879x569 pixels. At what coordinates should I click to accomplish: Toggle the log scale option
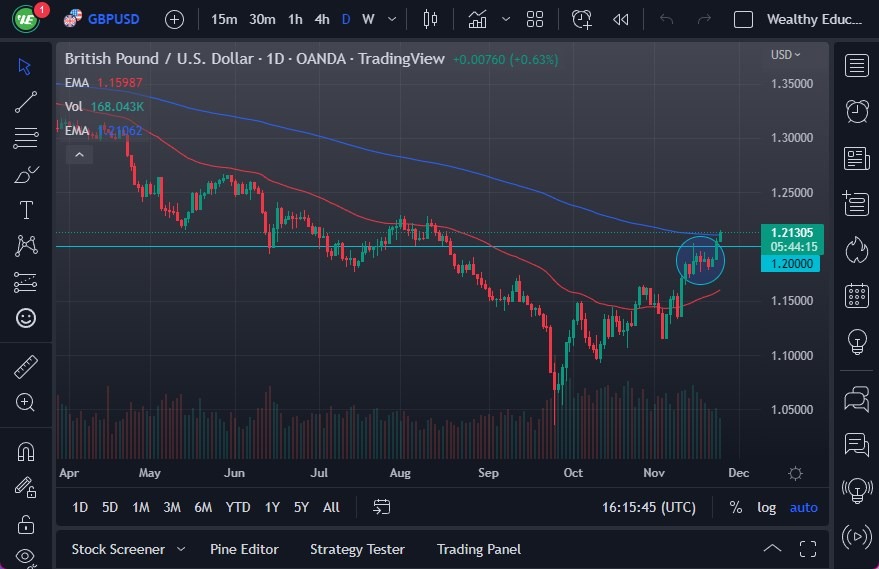click(x=766, y=507)
